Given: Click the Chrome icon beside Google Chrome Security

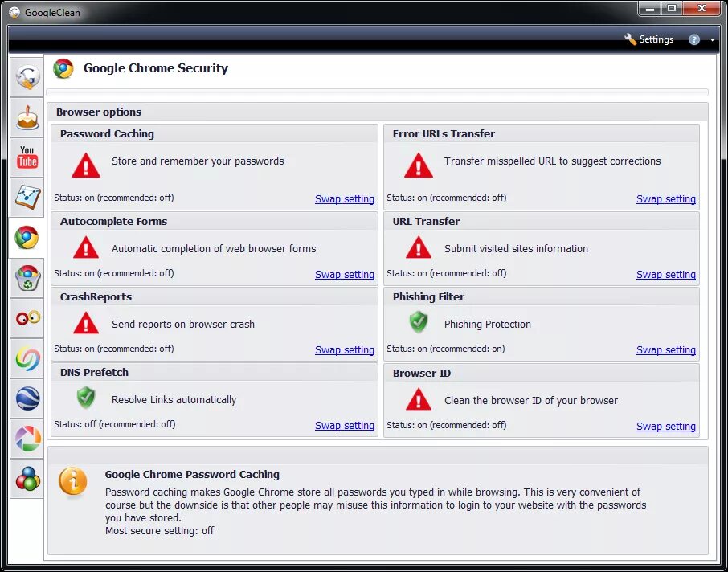Looking at the screenshot, I should (x=63, y=68).
